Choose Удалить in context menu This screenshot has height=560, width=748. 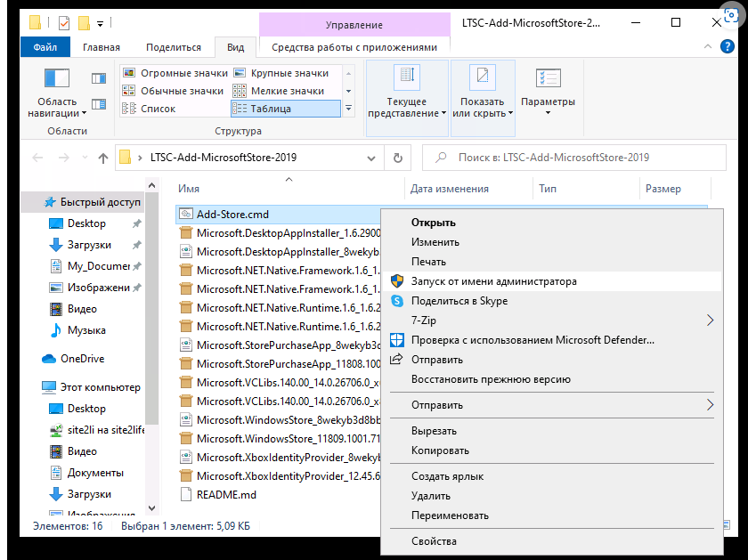(x=431, y=496)
